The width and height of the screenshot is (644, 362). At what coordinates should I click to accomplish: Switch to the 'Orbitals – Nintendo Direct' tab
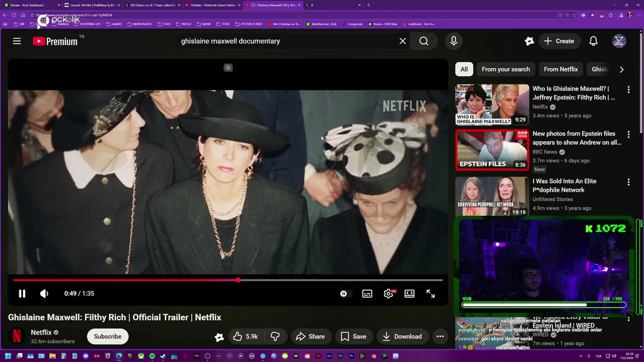(x=213, y=5)
